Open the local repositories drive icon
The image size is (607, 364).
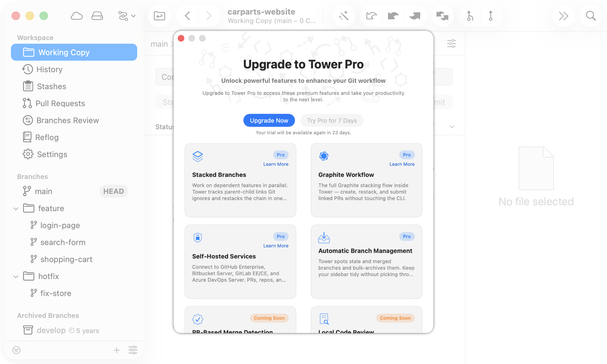[x=97, y=16]
